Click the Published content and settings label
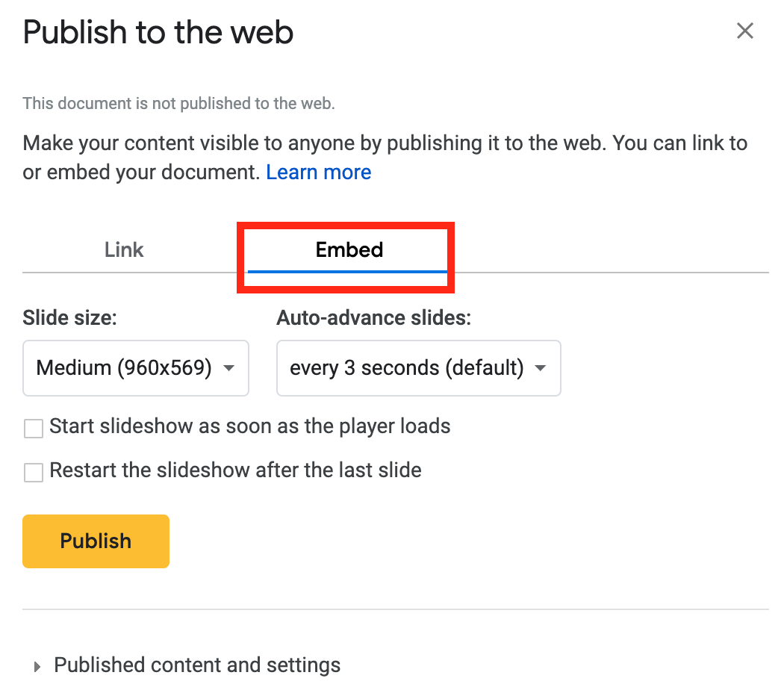 [x=197, y=665]
